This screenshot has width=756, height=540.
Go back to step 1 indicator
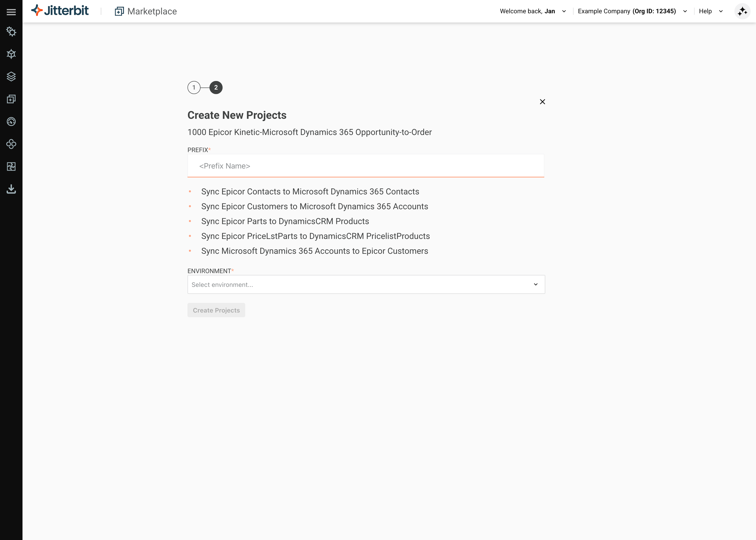tap(194, 88)
